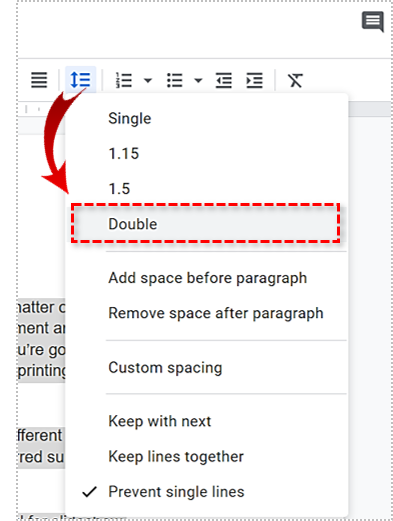Click the text align icon
Viewport: 393px width, 521px height.
tap(39, 80)
